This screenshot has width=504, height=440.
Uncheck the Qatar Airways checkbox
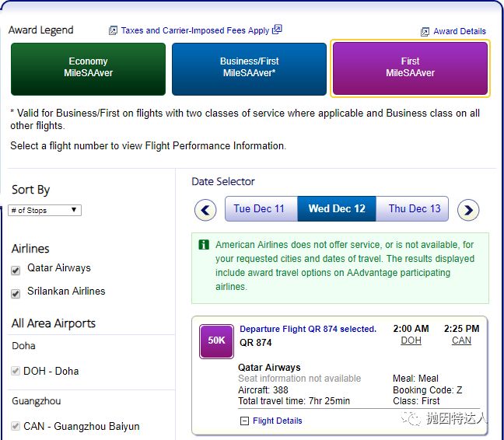pos(16,271)
